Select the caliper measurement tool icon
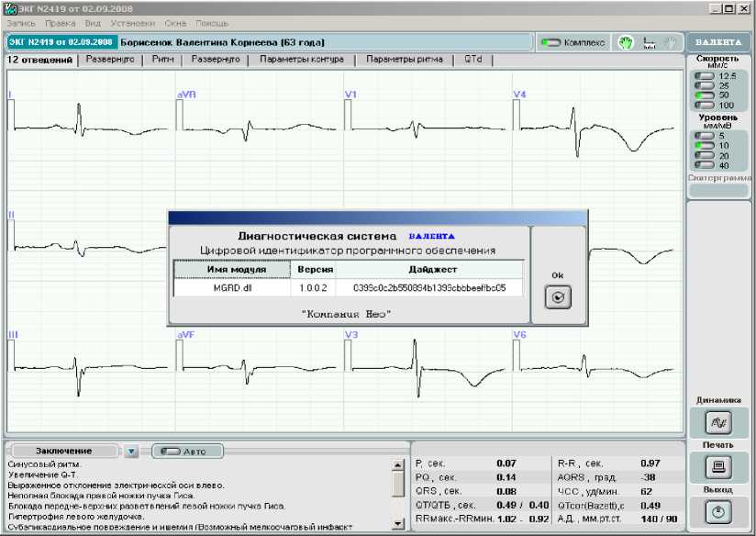The height and width of the screenshot is (536, 756). point(650,42)
